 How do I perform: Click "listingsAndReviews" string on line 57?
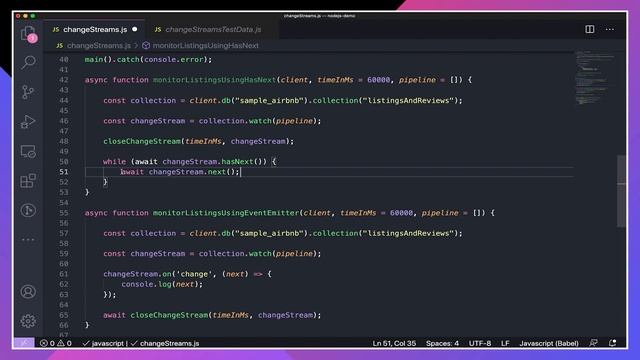(x=409, y=233)
